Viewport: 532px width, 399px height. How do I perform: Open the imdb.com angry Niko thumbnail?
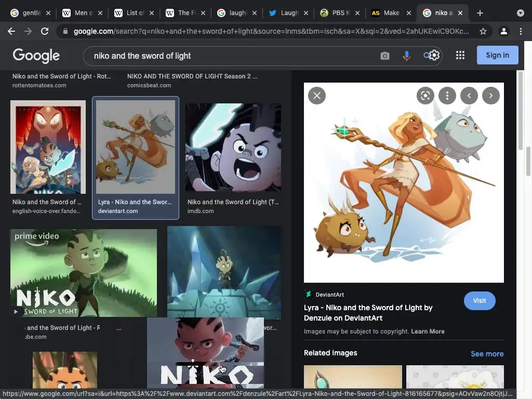pos(233,148)
